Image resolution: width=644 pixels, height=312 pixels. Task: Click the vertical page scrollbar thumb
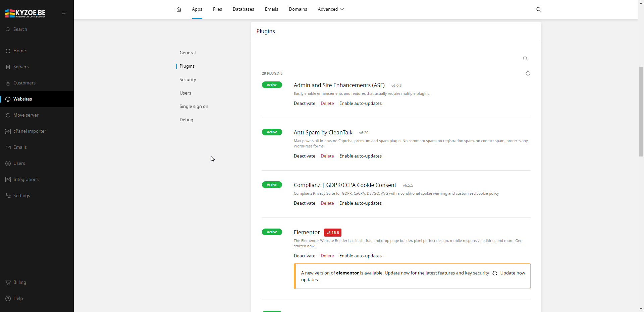click(641, 112)
